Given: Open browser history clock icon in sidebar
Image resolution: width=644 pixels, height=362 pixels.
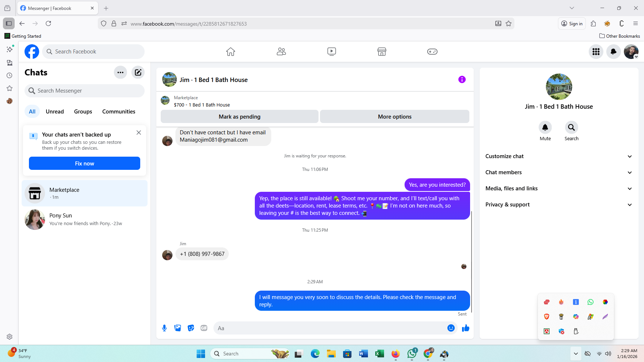Looking at the screenshot, I should [10, 75].
